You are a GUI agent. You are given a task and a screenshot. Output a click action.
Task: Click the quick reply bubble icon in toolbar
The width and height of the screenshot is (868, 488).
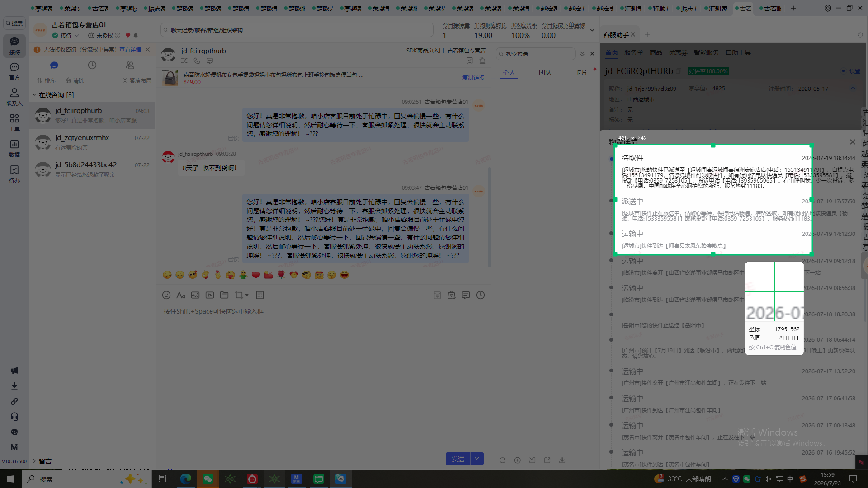tap(466, 295)
